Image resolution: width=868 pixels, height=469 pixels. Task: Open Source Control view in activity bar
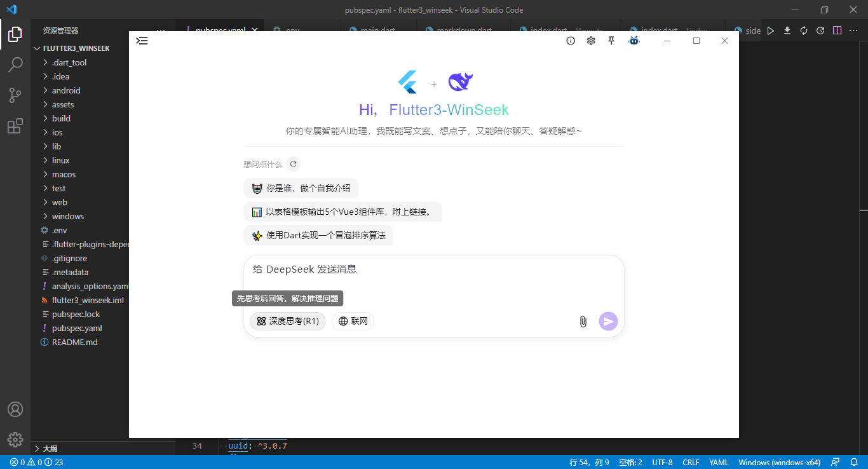coord(15,95)
